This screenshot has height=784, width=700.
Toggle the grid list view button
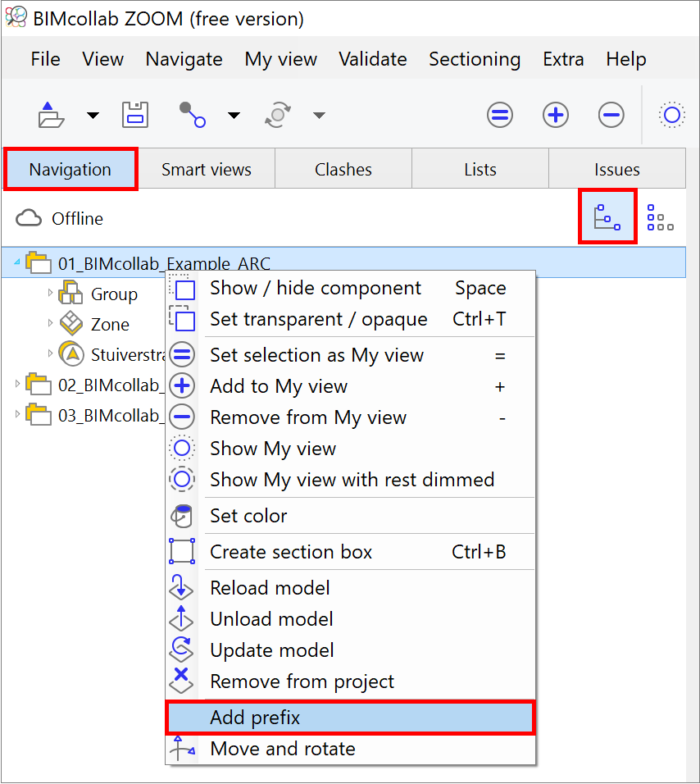coord(660,217)
